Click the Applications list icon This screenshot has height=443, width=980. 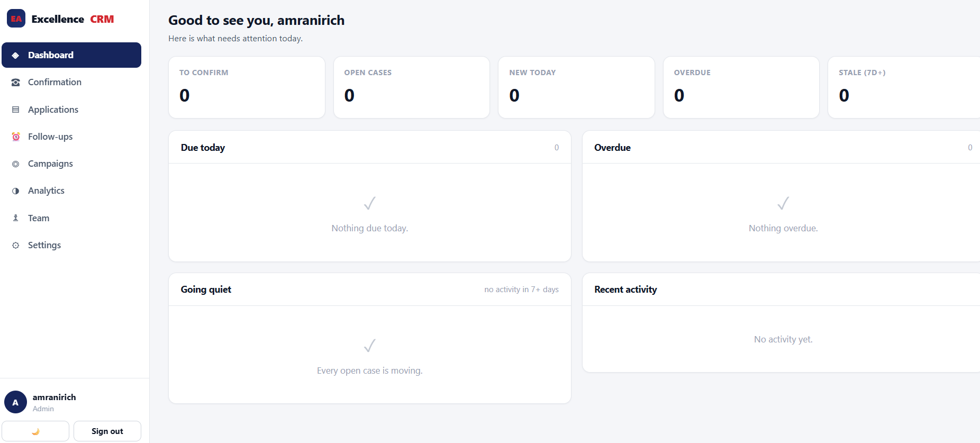(16, 110)
